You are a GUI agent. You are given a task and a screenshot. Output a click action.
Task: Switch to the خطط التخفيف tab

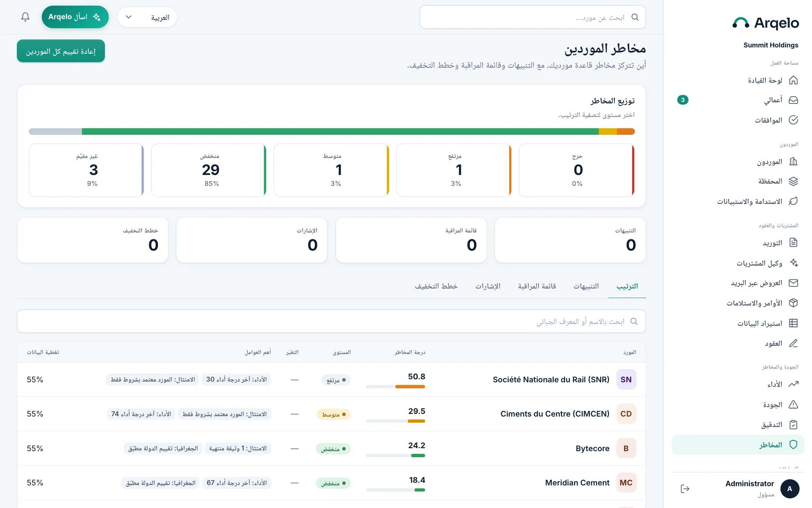(x=436, y=286)
